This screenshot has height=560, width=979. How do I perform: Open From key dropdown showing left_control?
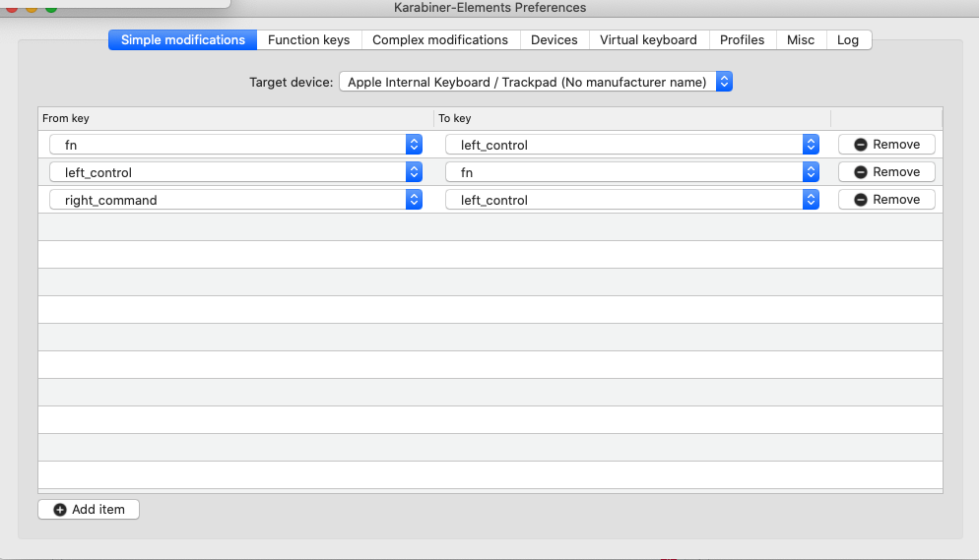236,172
